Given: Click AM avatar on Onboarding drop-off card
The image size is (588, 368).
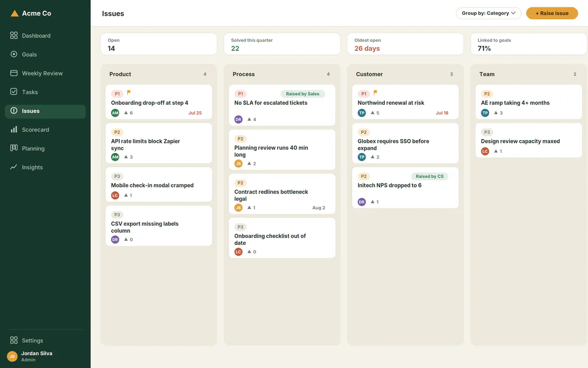Looking at the screenshot, I should (x=115, y=112).
